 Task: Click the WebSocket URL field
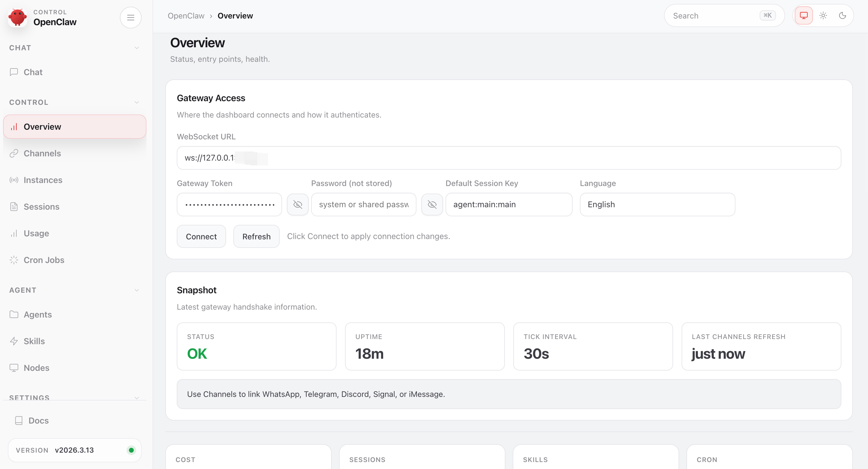coord(509,158)
